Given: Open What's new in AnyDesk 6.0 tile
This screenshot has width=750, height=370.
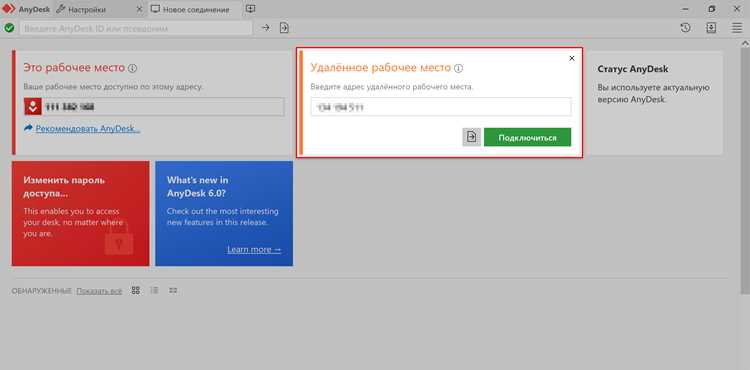Looking at the screenshot, I should (224, 213).
